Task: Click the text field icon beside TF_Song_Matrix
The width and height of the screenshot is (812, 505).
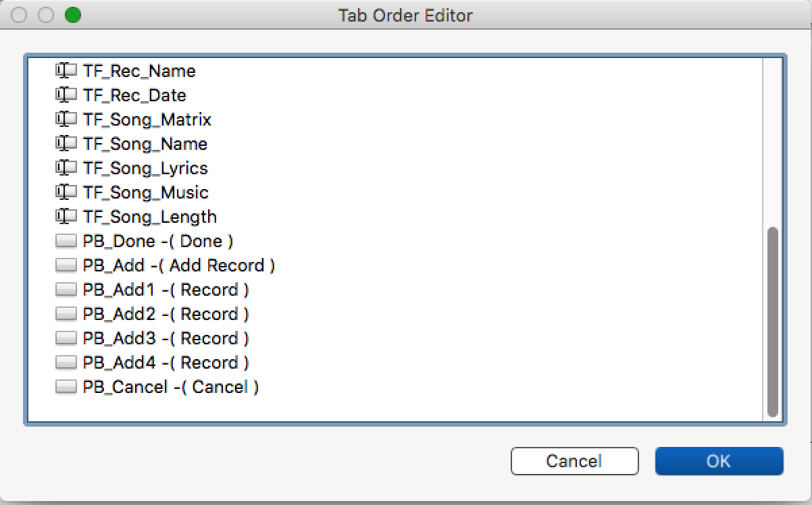Action: point(66,119)
